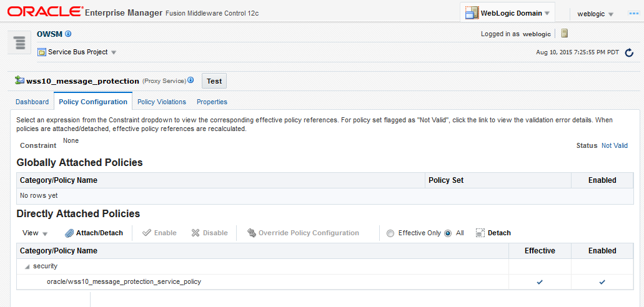This screenshot has width=644, height=307.
Task: Click the info icon after Proxy Service
Action: (191, 80)
